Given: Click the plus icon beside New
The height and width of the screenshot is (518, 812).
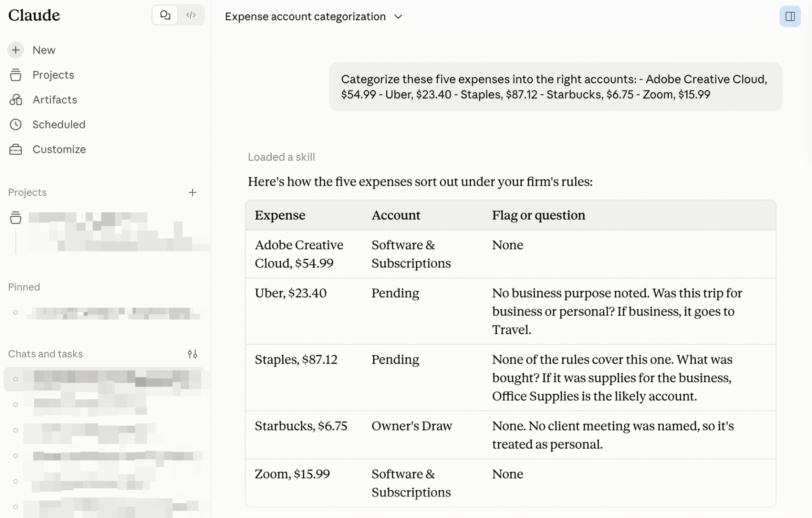Looking at the screenshot, I should [x=15, y=50].
